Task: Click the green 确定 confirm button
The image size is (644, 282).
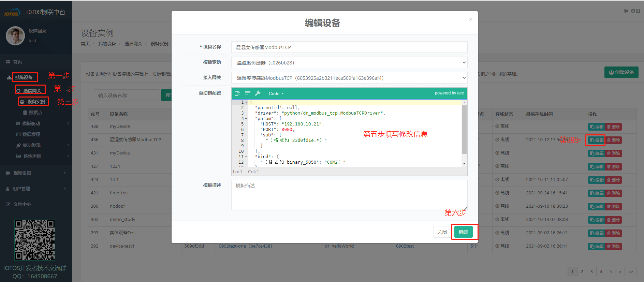Action: tap(463, 232)
